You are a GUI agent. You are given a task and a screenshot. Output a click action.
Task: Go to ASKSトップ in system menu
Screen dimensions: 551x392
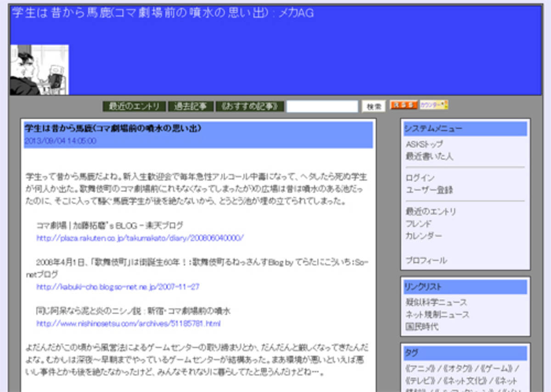tap(424, 144)
